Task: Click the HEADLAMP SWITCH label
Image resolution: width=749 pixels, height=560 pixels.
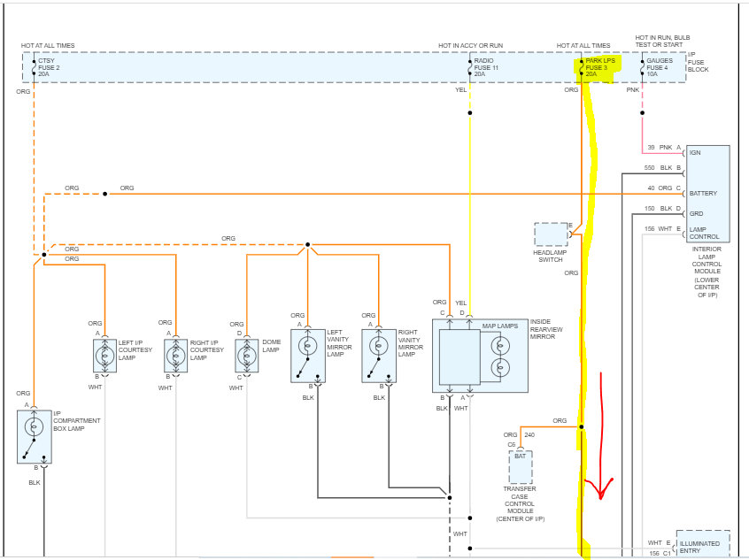Action: [551, 257]
